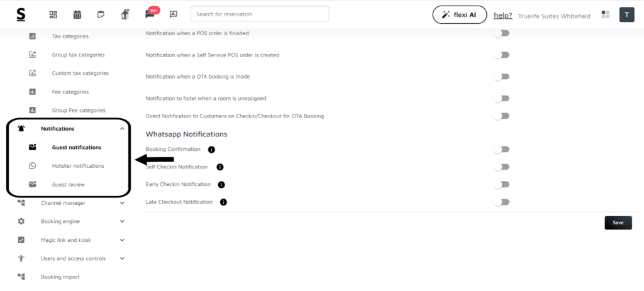This screenshot has height=291, width=644.
Task: Expand Users and access controls section
Action: coord(121,258)
